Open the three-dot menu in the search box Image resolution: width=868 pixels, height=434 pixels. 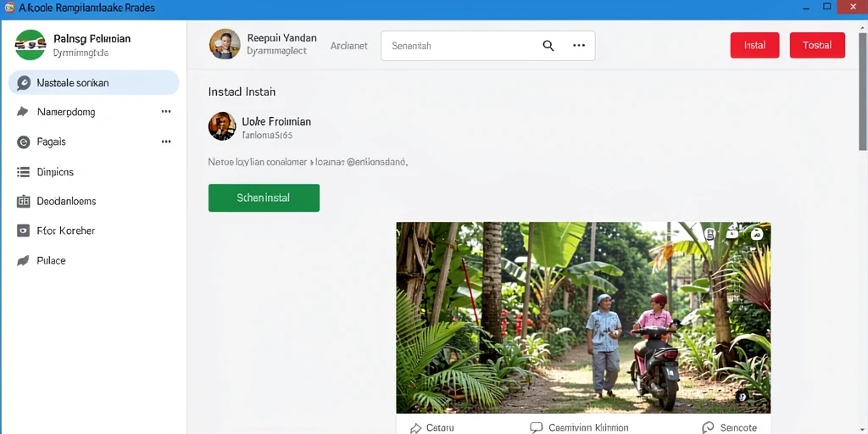[579, 46]
